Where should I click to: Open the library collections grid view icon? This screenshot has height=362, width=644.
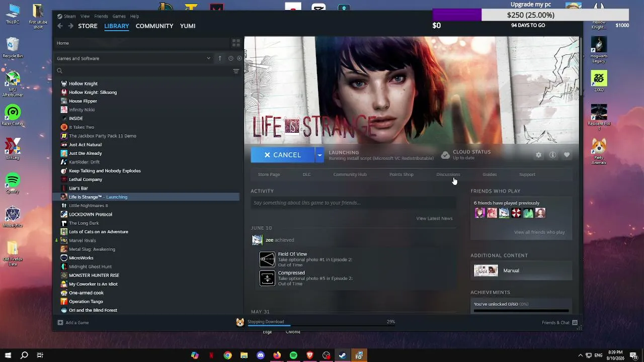(x=236, y=43)
